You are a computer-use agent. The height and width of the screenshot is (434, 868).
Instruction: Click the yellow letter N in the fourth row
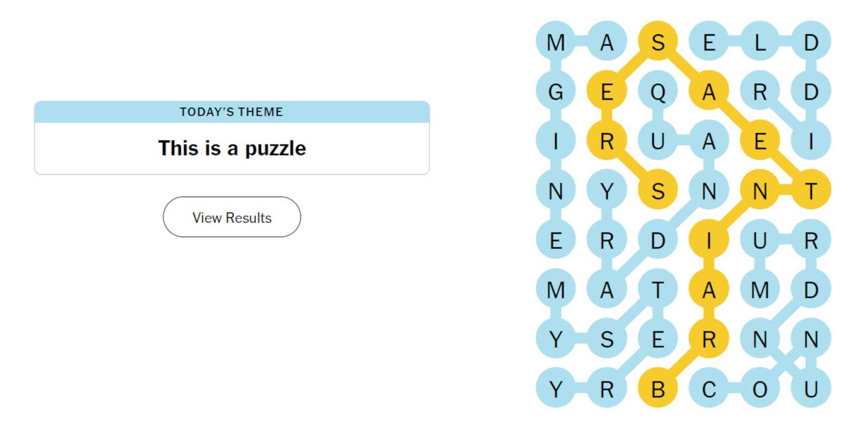[x=761, y=191]
